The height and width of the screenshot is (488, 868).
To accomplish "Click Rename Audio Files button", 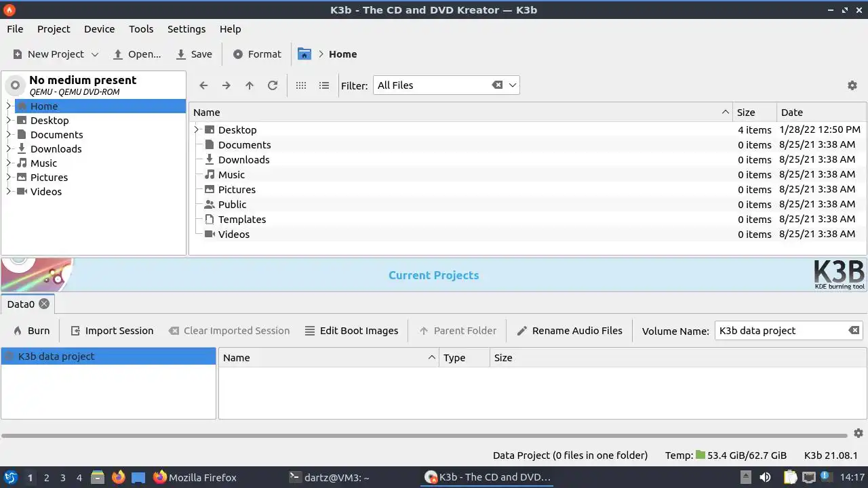I will (x=570, y=331).
